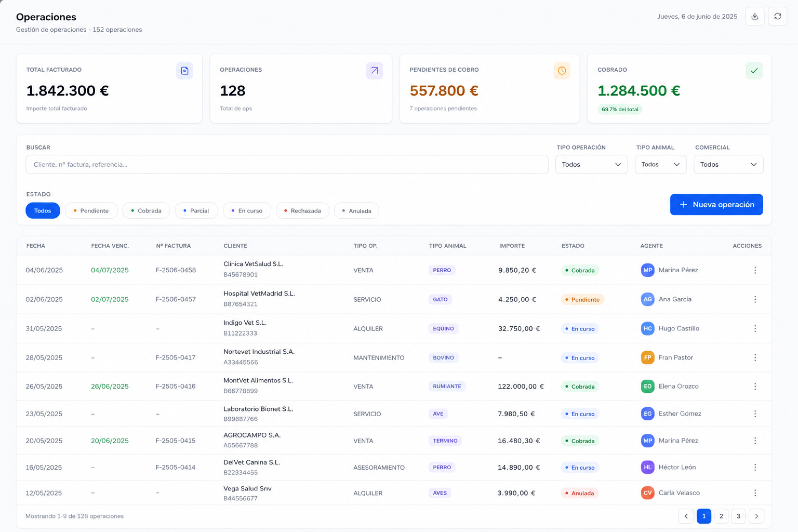Open the Comercial filter dropdown
Viewport: 798px width, 532px height.
(728, 165)
